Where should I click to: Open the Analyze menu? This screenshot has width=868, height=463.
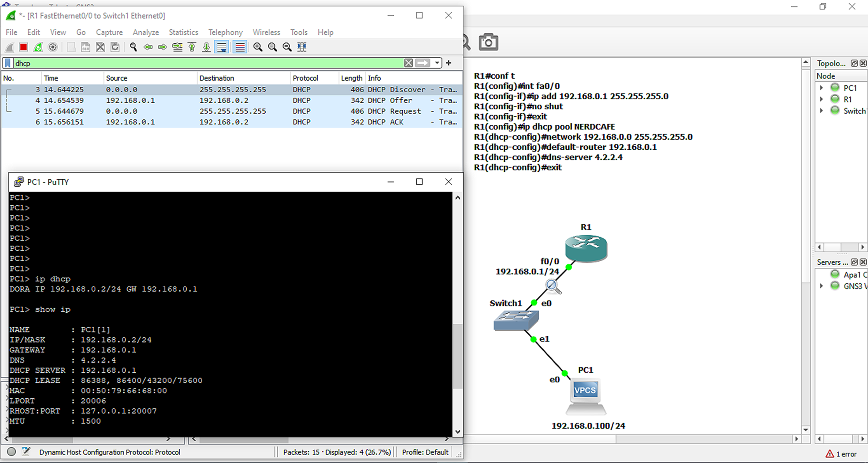(145, 32)
